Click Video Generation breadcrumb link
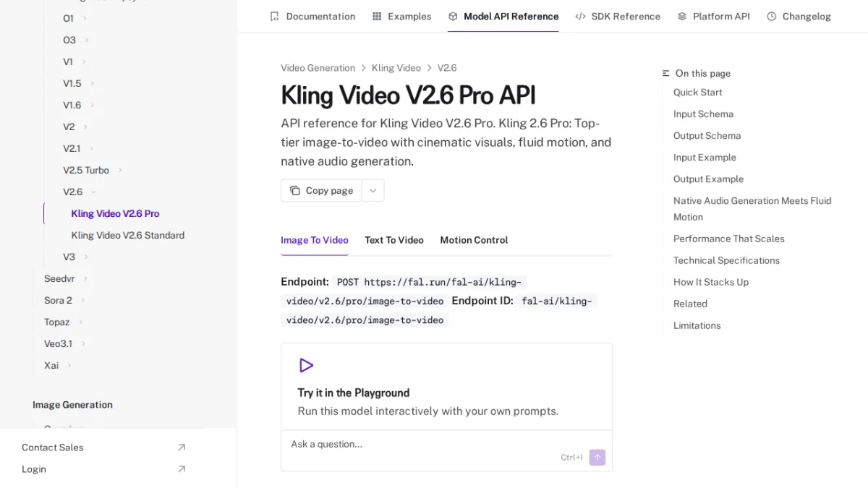The width and height of the screenshot is (868, 488). click(x=318, y=68)
